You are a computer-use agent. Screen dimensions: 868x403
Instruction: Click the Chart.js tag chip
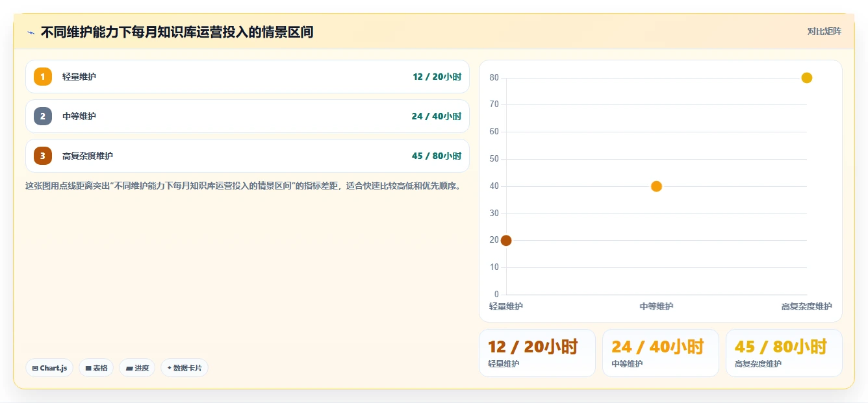pyautogui.click(x=49, y=368)
